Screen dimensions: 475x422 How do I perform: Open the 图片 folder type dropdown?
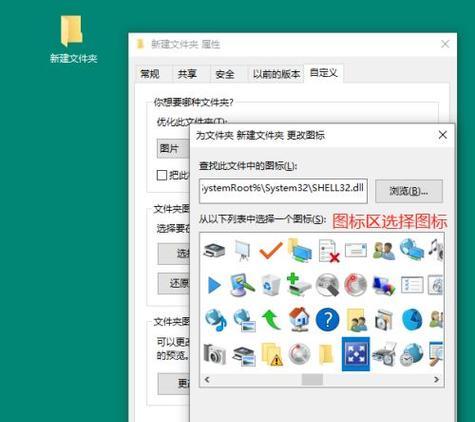tap(173, 149)
